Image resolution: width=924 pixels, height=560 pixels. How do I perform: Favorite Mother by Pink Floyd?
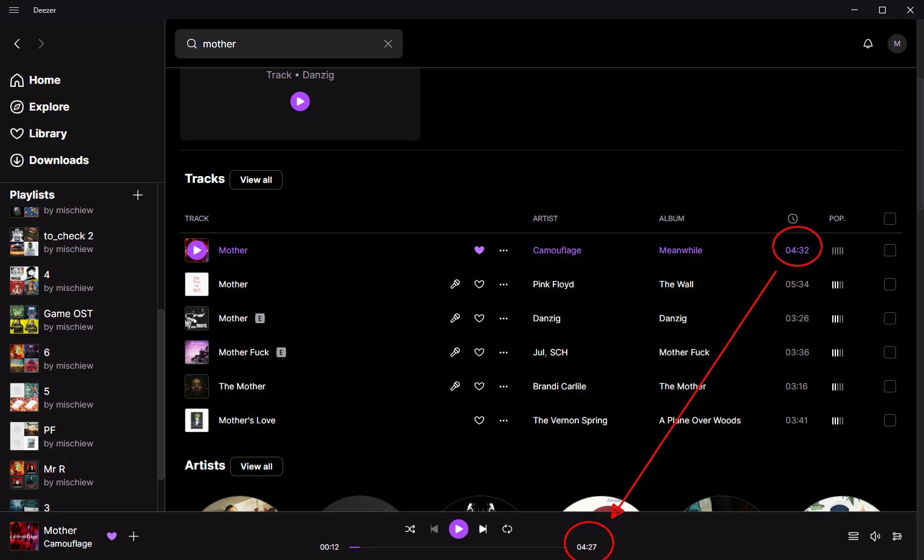tap(479, 284)
